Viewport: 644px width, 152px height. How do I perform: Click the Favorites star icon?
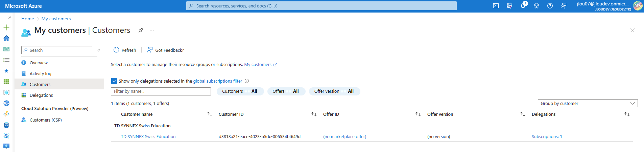pos(6,71)
